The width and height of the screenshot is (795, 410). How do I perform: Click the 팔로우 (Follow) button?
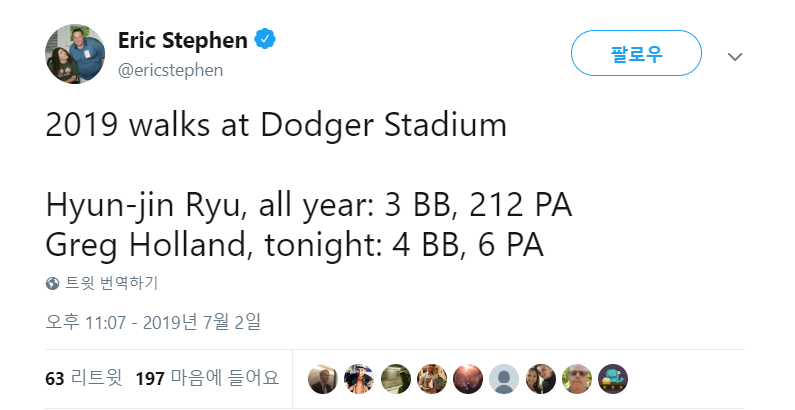pos(636,54)
